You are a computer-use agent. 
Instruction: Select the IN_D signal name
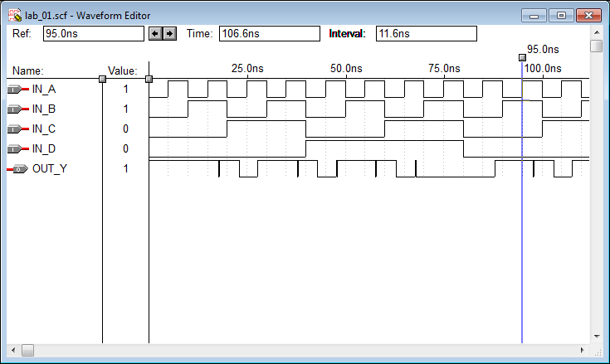click(44, 148)
